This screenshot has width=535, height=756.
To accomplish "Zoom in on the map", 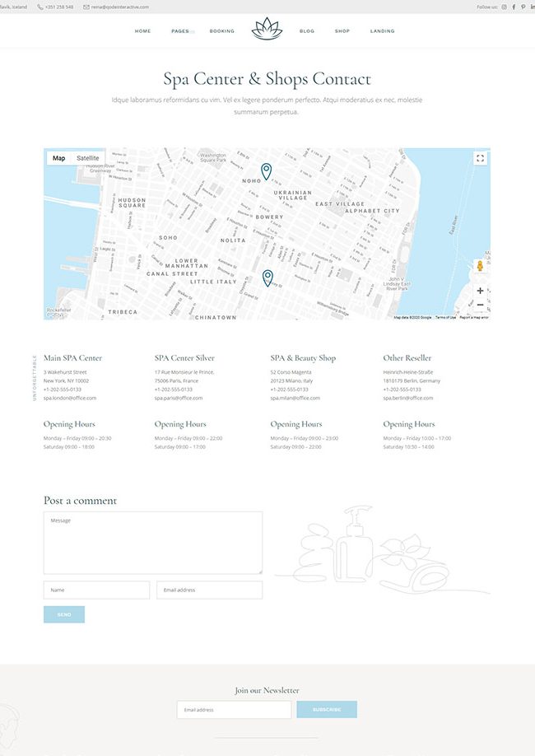I will 480,291.
